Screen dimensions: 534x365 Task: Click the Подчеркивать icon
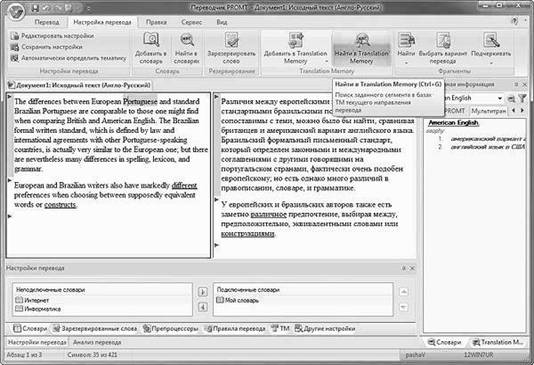(x=491, y=39)
